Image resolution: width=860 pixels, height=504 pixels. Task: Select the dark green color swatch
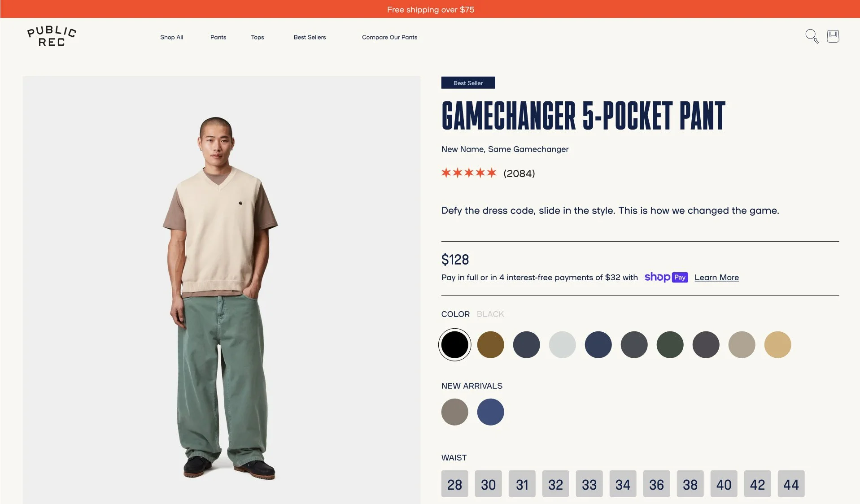670,345
